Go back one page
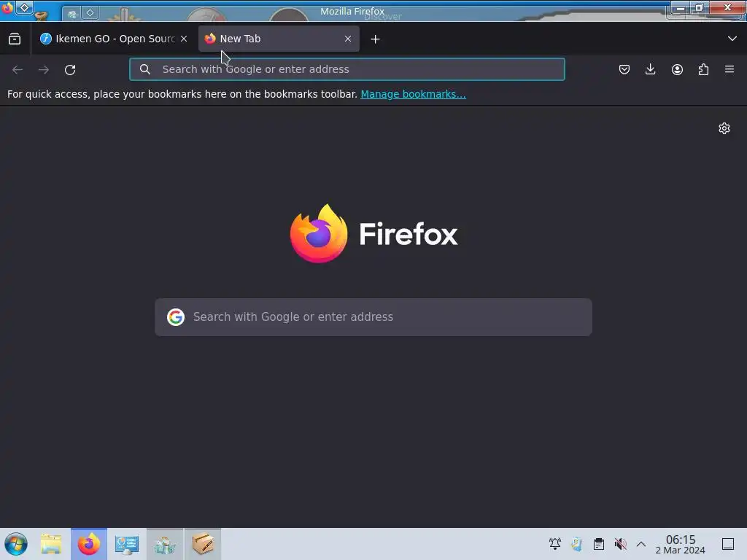The height and width of the screenshot is (560, 747). pyautogui.click(x=18, y=69)
